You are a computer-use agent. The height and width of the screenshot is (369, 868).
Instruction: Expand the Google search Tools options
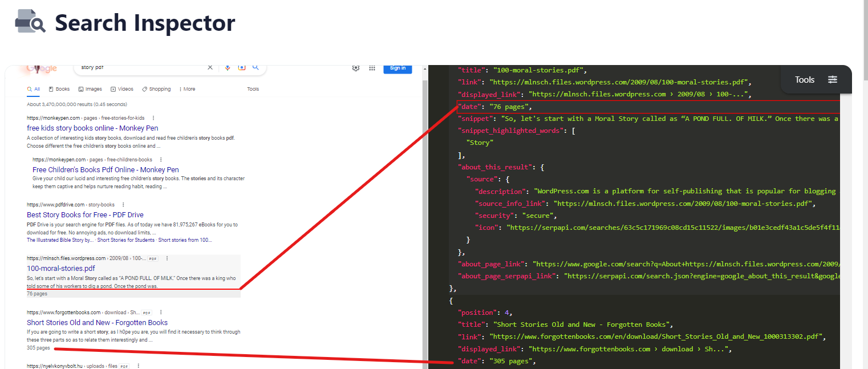point(253,89)
